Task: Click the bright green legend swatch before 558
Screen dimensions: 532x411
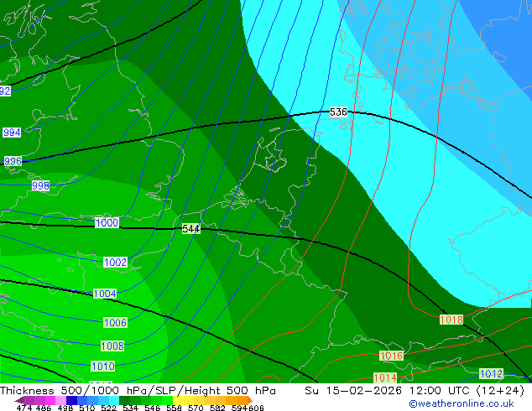Action: (x=167, y=400)
